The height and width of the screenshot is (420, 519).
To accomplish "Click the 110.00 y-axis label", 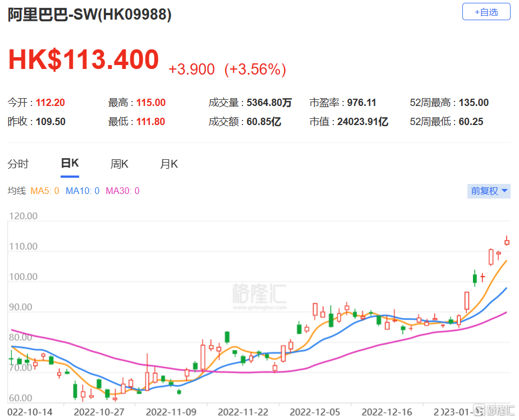I will (23, 246).
